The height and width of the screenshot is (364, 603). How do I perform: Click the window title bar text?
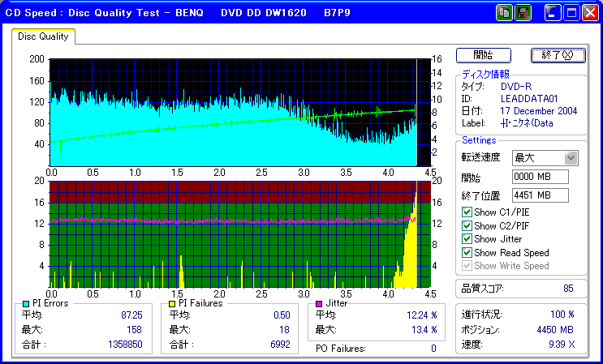coord(177,13)
